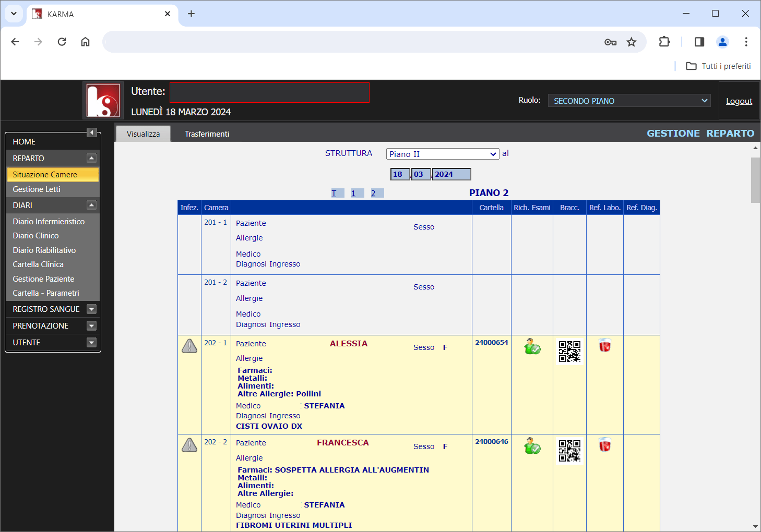Open bracelet QR code for Alessia
The image size is (761, 532).
pyautogui.click(x=569, y=352)
